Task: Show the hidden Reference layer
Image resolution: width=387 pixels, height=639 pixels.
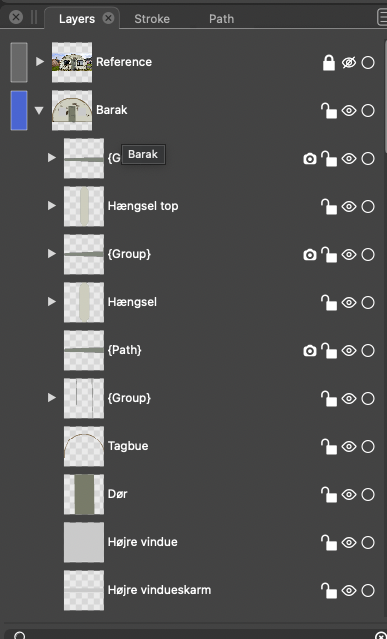Action: point(349,63)
